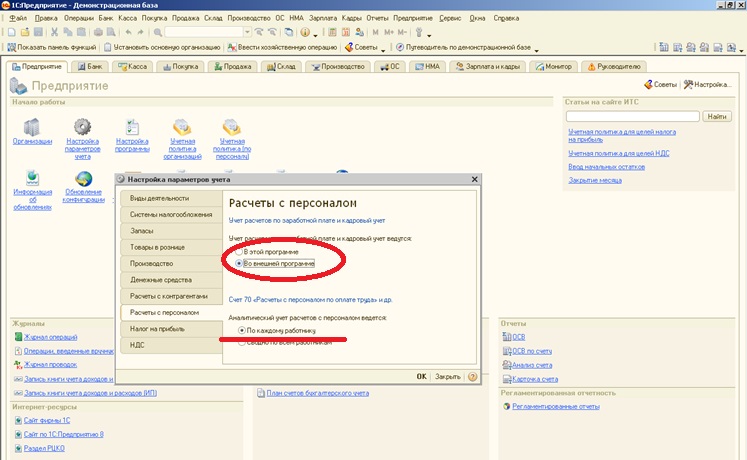The width and height of the screenshot is (747, 460).
Task: Select 'Системы налогообложения' section in dialog
Action: (x=172, y=214)
